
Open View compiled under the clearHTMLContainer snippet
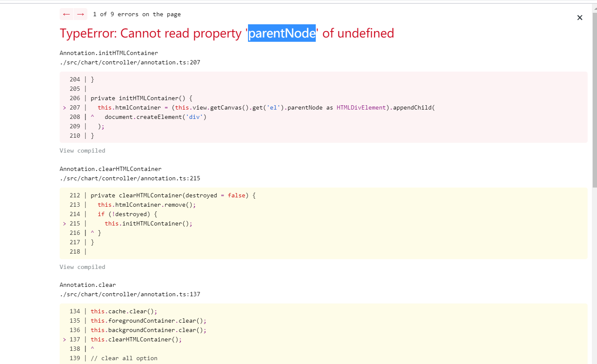point(82,267)
